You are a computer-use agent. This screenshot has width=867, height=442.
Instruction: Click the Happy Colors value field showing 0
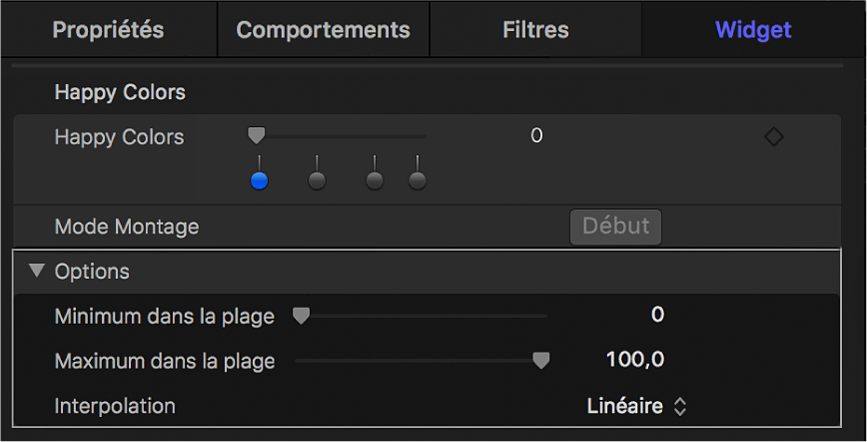coord(537,136)
